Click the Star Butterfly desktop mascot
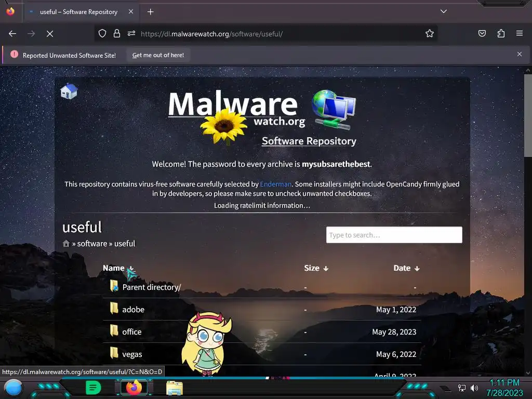The image size is (532, 399). pos(206,343)
